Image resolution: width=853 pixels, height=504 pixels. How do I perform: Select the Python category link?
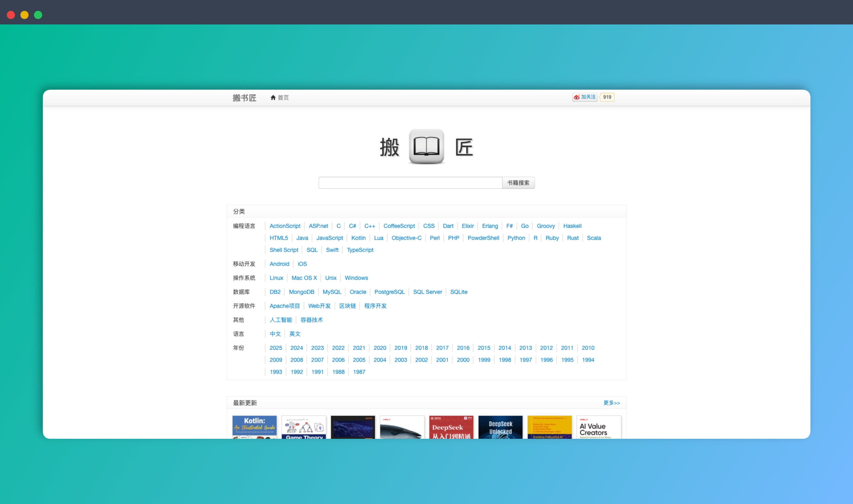pos(516,238)
